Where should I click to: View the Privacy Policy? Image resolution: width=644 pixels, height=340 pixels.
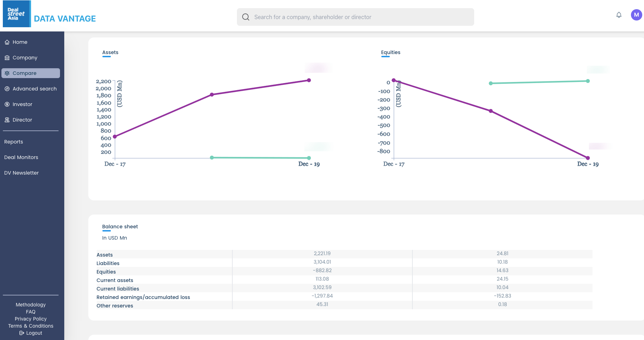[x=31, y=319]
